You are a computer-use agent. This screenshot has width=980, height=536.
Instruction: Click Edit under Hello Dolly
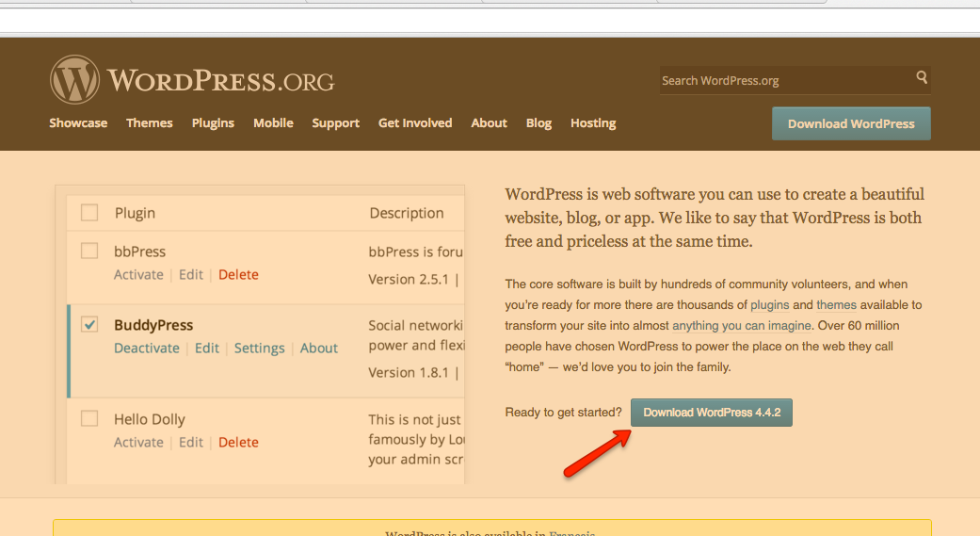(190, 442)
